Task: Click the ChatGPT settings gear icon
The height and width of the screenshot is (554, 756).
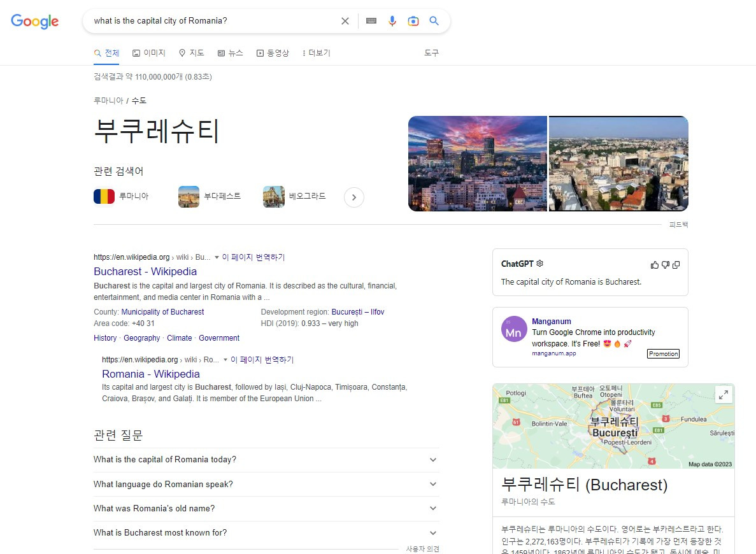Action: pyautogui.click(x=539, y=263)
